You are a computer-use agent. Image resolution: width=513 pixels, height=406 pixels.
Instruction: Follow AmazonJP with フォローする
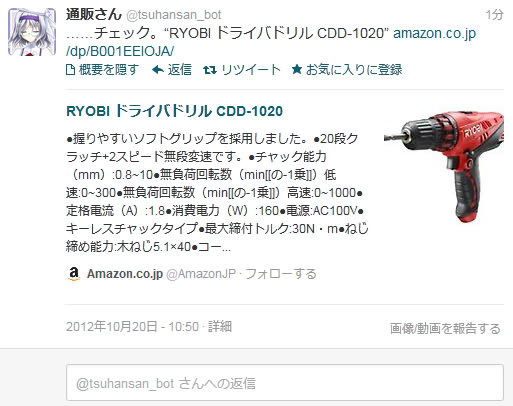click(x=281, y=274)
